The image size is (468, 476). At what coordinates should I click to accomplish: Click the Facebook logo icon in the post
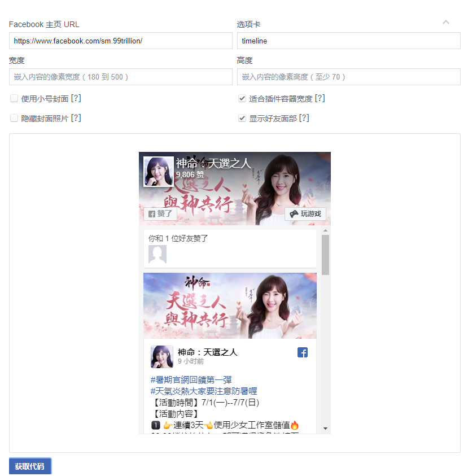[x=302, y=352]
